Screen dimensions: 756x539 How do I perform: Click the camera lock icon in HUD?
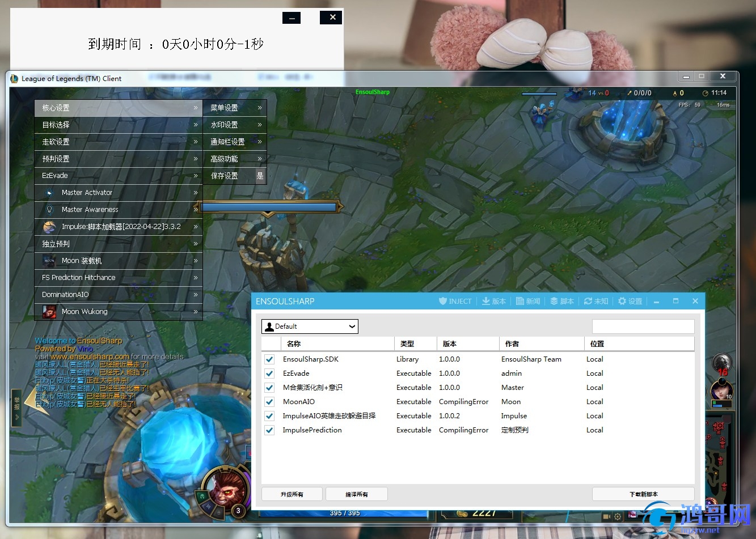606,517
